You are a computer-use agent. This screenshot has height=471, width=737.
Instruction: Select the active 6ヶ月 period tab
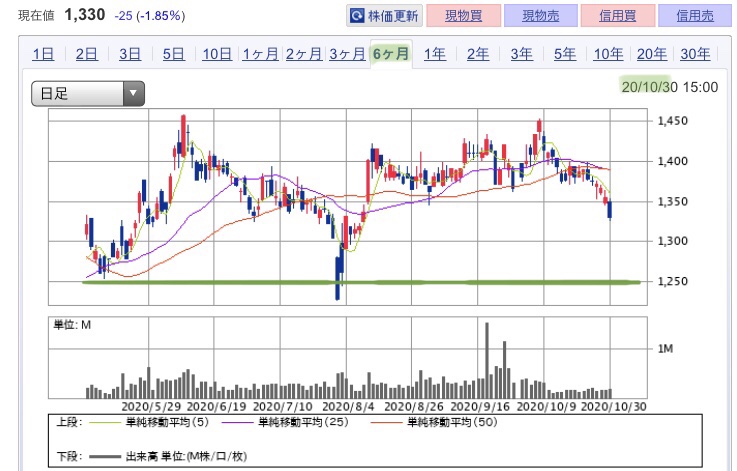391,54
